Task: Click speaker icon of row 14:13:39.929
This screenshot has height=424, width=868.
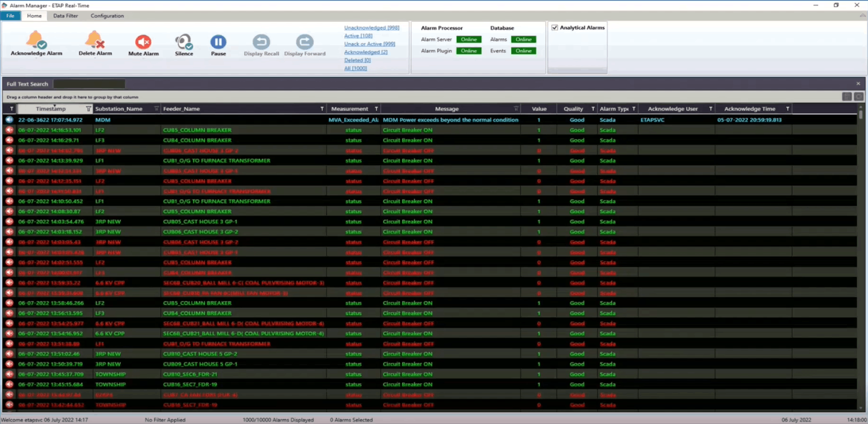Action: click(9, 161)
